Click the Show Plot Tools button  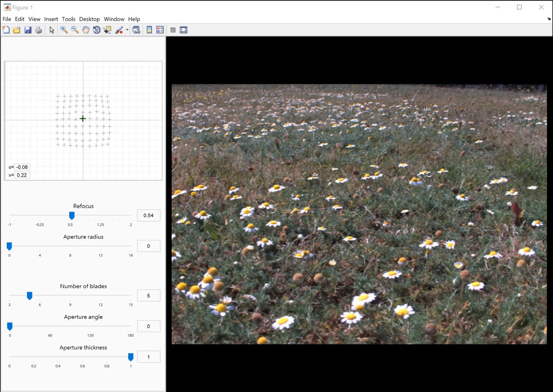coord(183,30)
